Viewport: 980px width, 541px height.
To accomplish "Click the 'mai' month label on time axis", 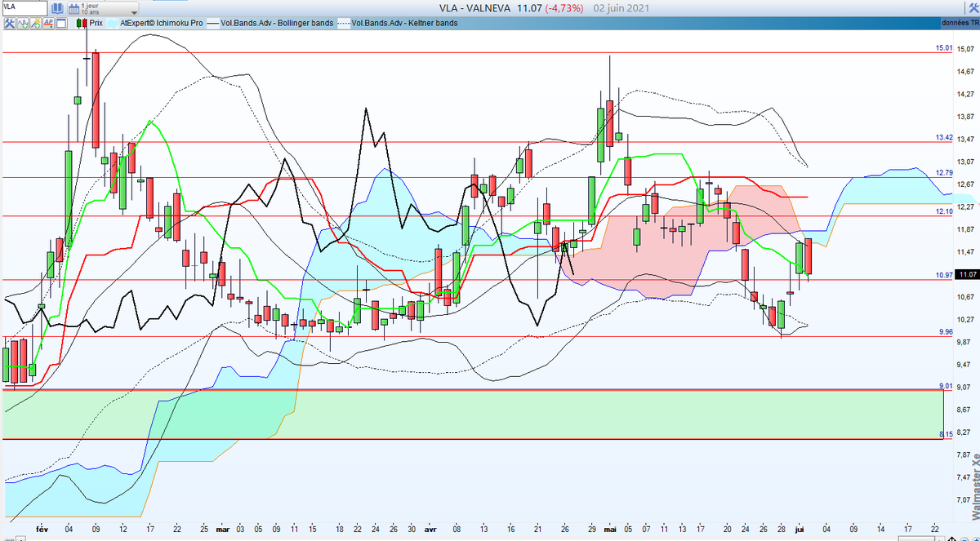I will (x=612, y=528).
